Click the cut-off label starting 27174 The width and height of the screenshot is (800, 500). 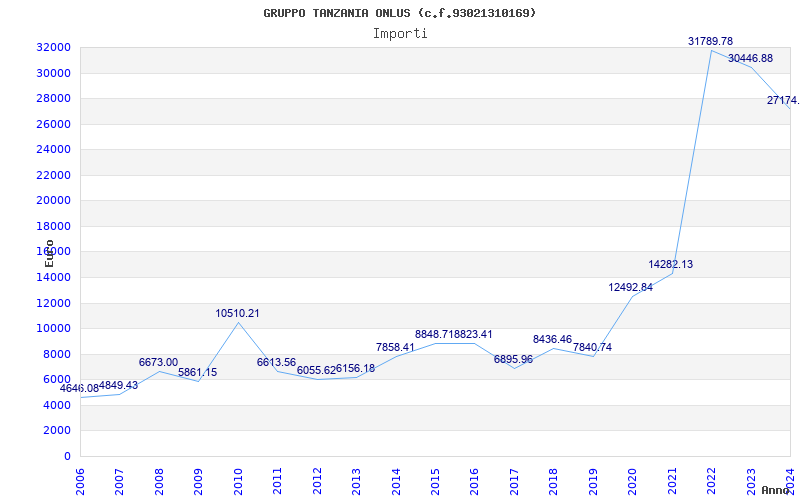pos(783,100)
